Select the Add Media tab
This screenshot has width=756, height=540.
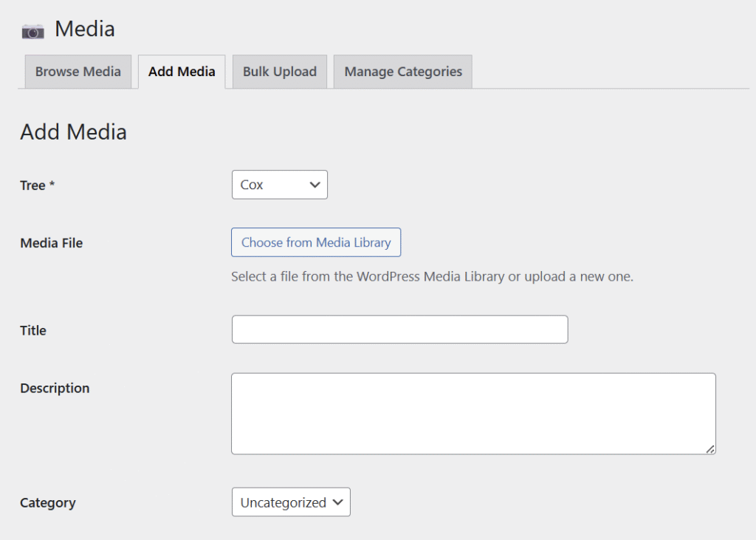182,72
